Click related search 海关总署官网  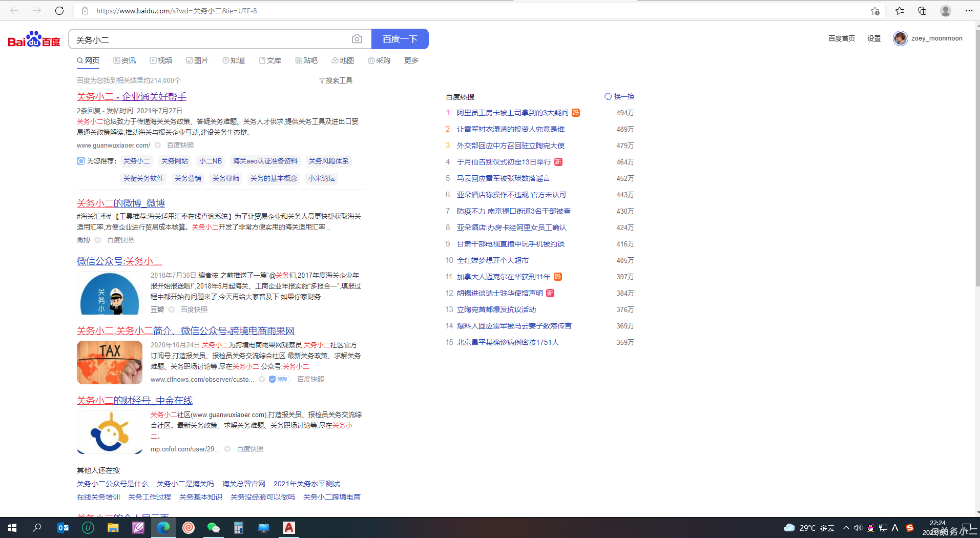[244, 484]
